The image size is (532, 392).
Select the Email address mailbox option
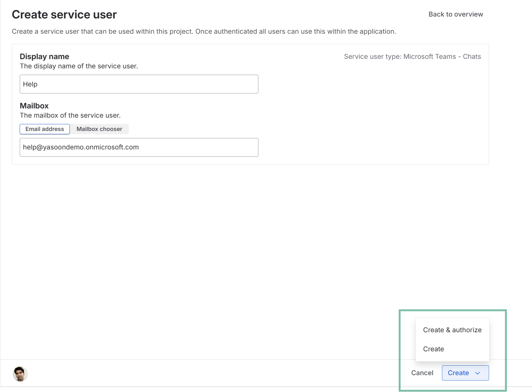point(45,129)
